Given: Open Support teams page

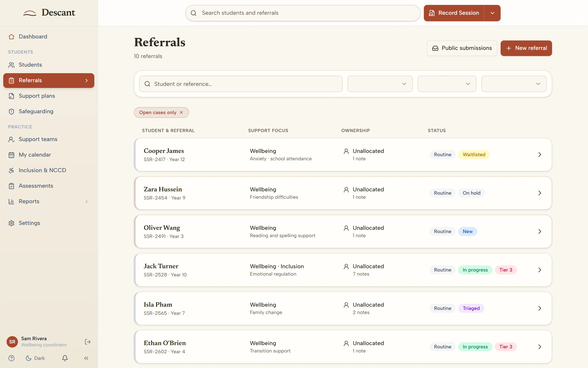Looking at the screenshot, I should (x=49, y=139).
